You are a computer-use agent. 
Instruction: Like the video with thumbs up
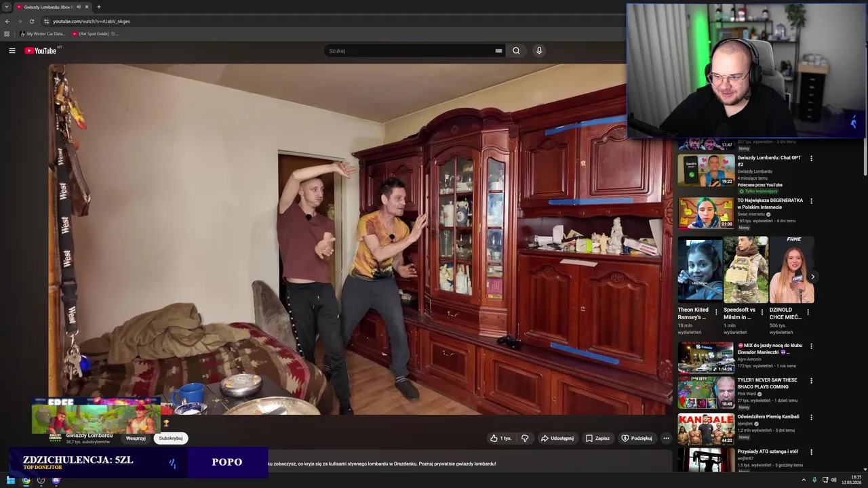click(501, 439)
